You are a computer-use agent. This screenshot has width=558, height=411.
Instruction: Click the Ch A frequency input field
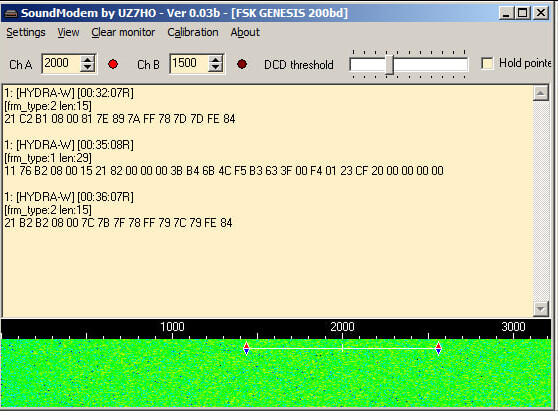62,64
